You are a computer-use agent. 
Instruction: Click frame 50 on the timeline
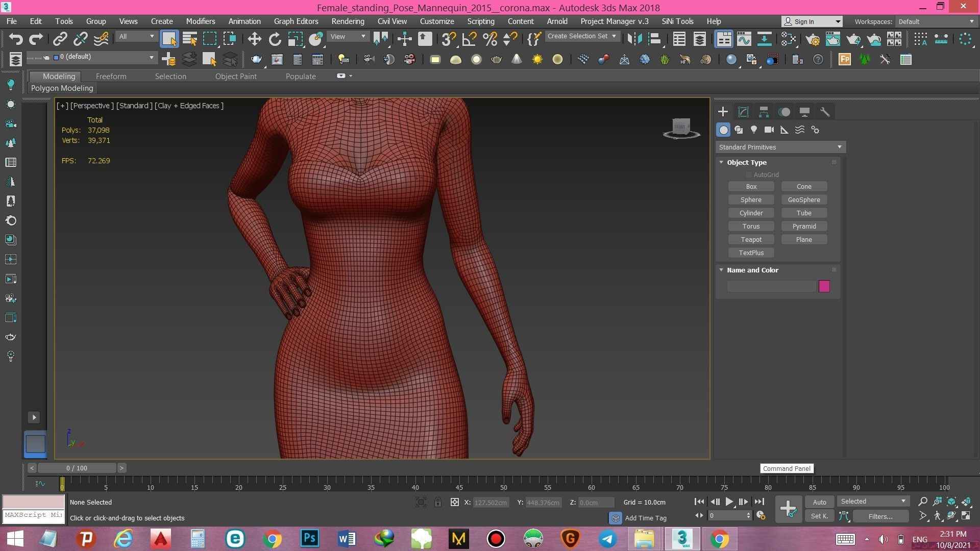point(504,484)
